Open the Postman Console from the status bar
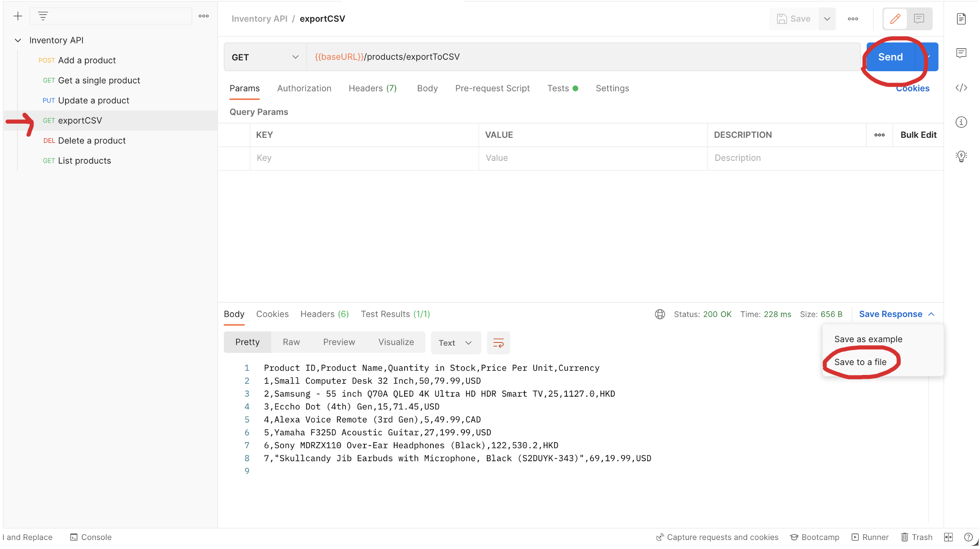This screenshot has height=549, width=980. 91,537
